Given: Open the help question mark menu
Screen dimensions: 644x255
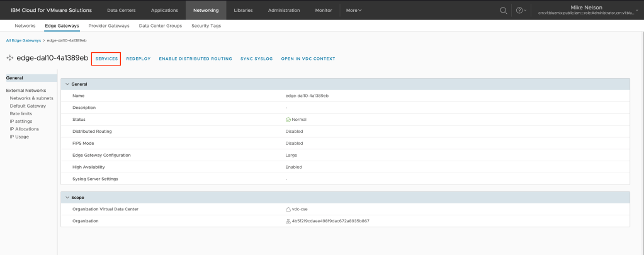Looking at the screenshot, I should pos(520,10).
